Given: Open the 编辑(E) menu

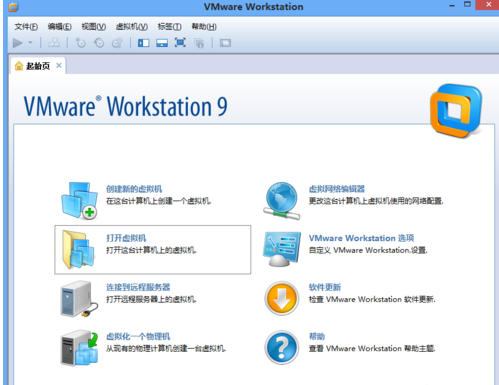Looking at the screenshot, I should [x=59, y=27].
